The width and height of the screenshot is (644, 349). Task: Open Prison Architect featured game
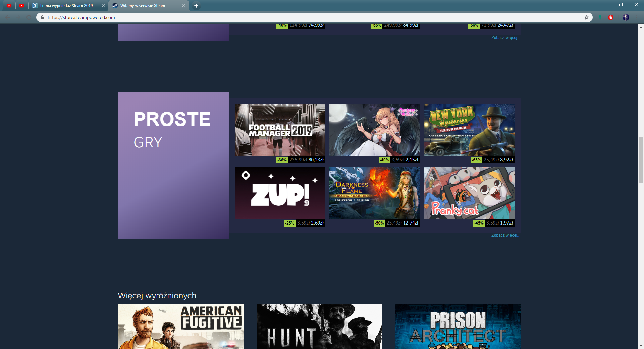(x=458, y=327)
